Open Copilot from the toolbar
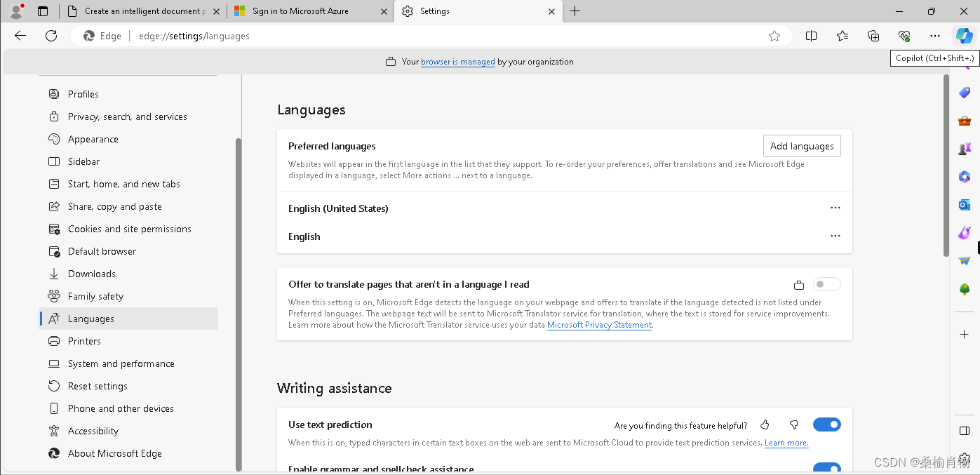This screenshot has height=475, width=980. tap(964, 36)
